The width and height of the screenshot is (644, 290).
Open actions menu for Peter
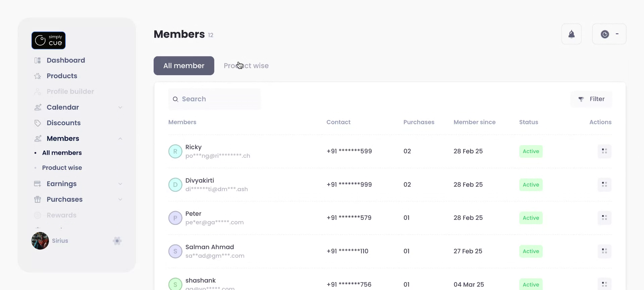604,218
